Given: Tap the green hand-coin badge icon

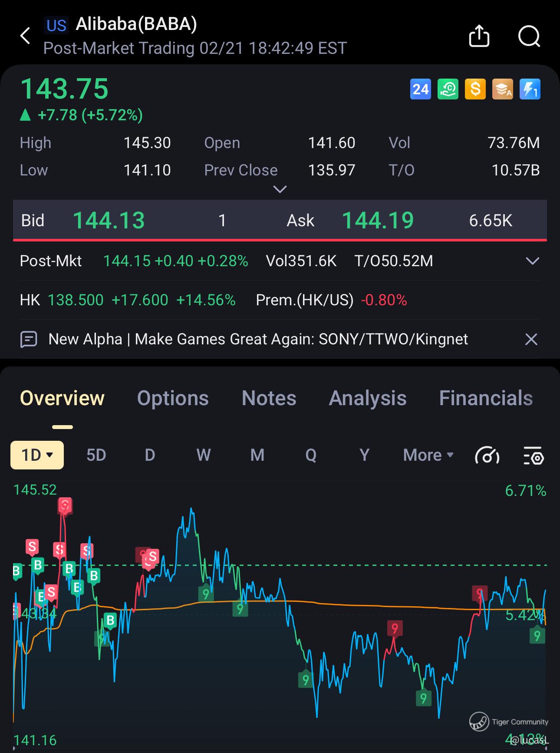Looking at the screenshot, I should (448, 89).
